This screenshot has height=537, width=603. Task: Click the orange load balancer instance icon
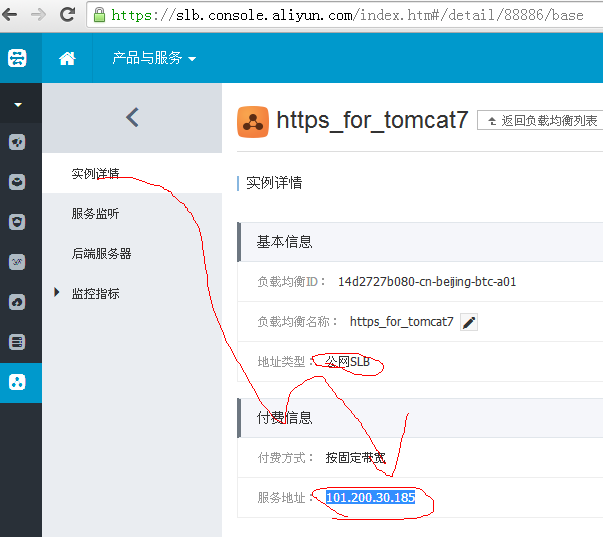tap(253, 122)
